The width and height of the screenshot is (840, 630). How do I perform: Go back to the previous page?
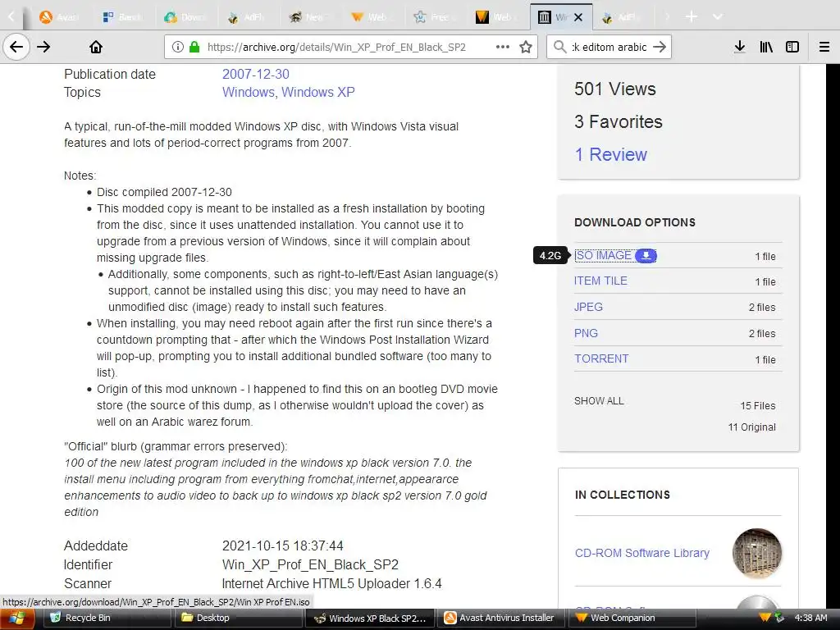[16, 47]
